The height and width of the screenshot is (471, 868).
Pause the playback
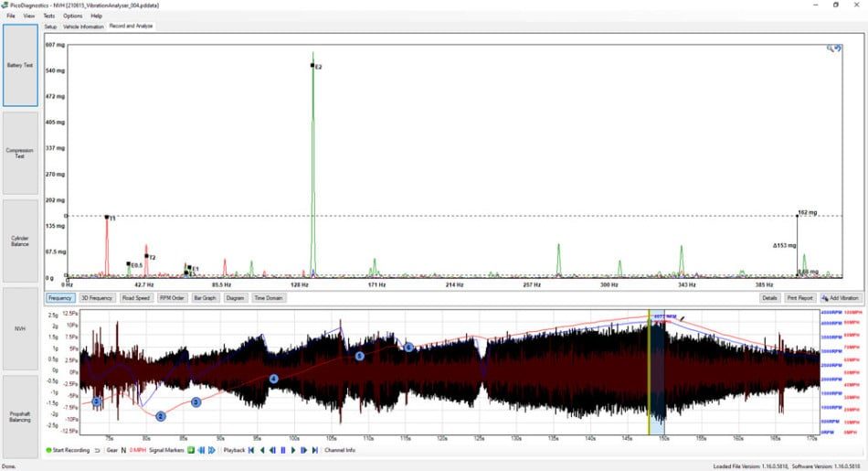283,451
